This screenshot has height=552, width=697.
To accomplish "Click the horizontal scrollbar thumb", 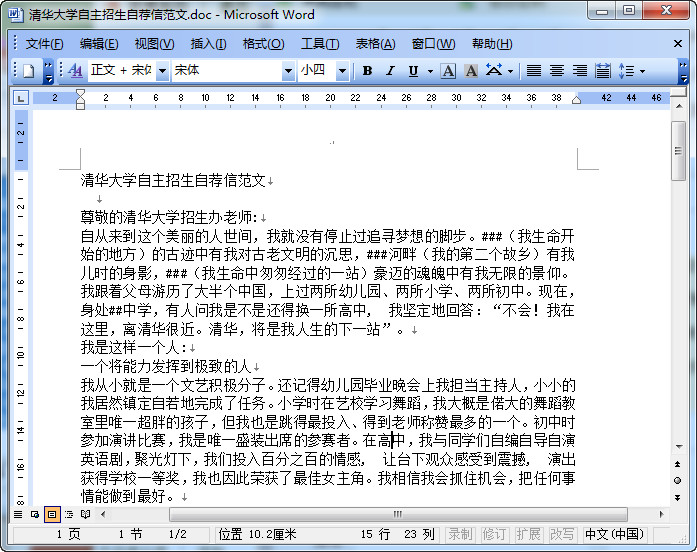I will (398, 515).
